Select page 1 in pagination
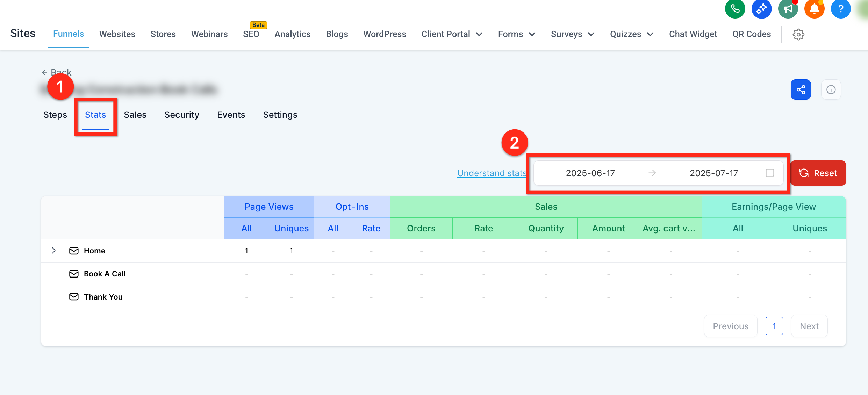The image size is (868, 395). (774, 326)
